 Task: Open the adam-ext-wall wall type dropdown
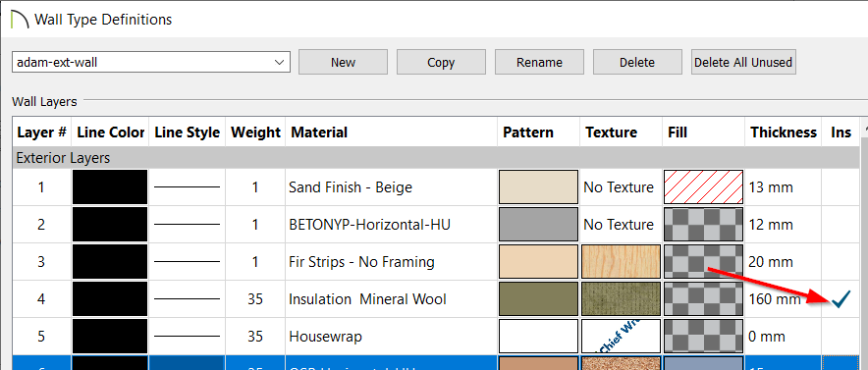coord(150,62)
